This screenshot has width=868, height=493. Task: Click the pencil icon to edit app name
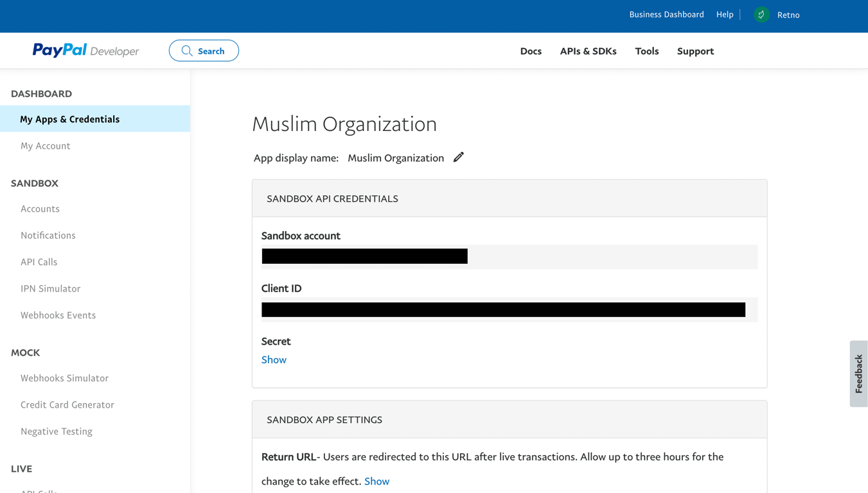[x=458, y=157]
